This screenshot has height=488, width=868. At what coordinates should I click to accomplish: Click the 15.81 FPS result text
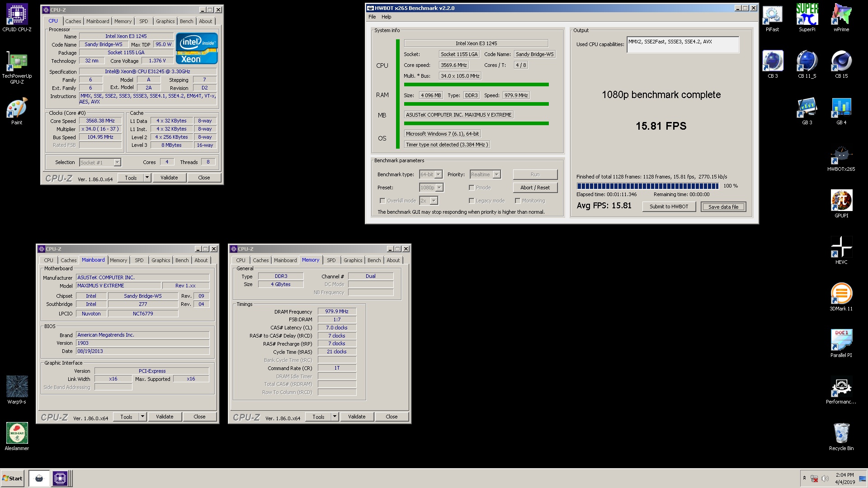click(x=661, y=126)
